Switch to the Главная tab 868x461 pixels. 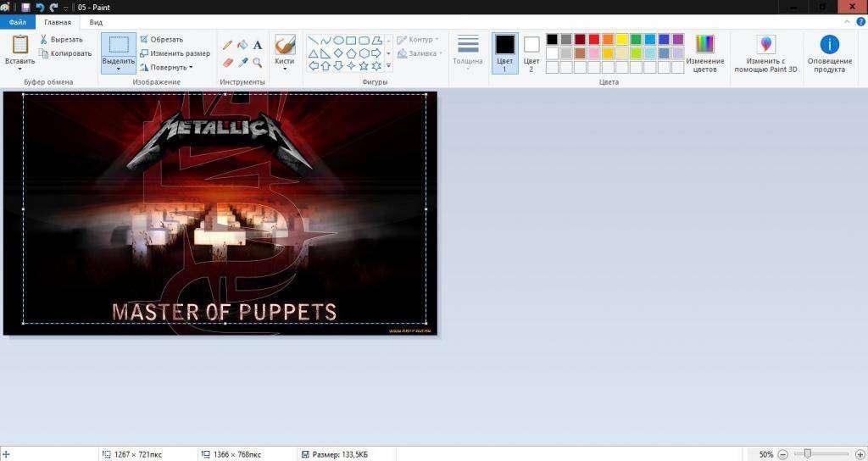tap(58, 22)
